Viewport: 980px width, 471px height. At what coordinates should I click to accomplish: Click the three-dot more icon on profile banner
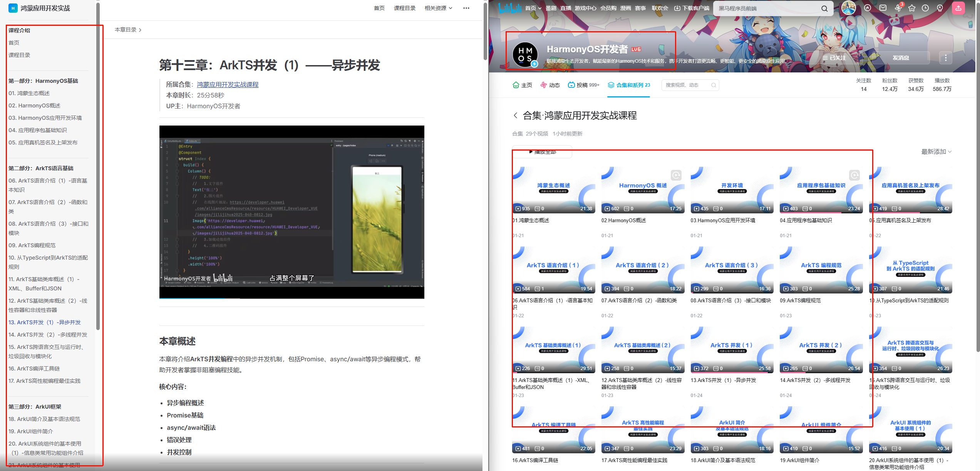(946, 58)
